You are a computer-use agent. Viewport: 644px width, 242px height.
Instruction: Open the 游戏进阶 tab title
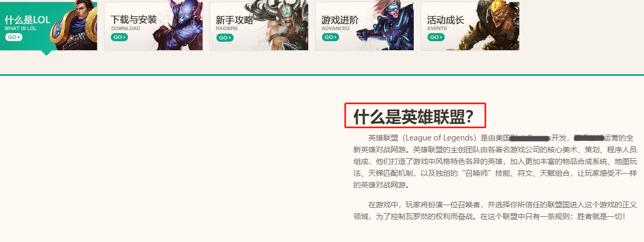coord(340,20)
